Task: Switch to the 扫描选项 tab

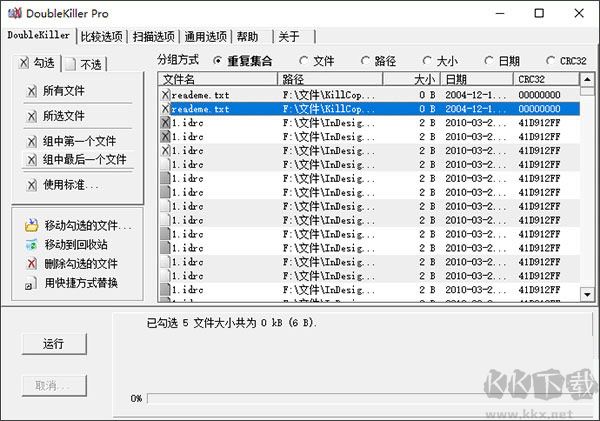Action: click(x=153, y=37)
